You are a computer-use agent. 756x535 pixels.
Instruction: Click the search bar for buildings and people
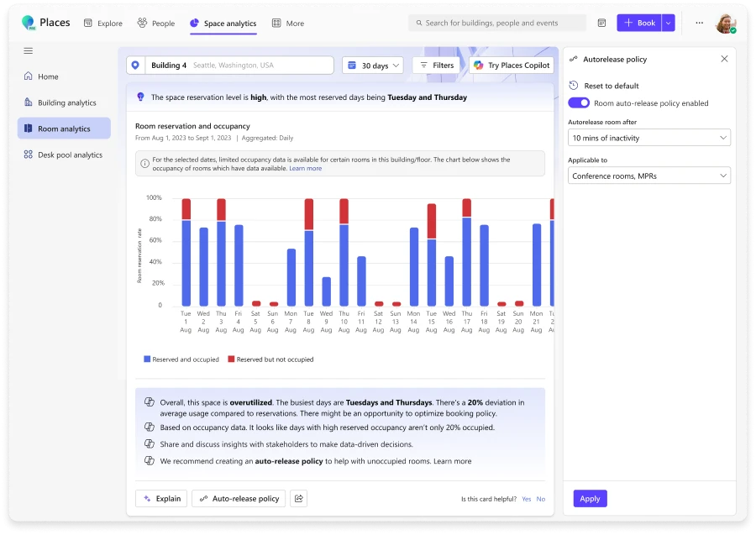496,23
